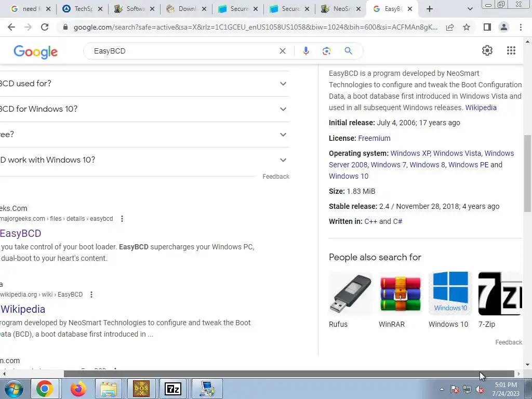
Task: Open the computer program on the taskbar
Action: click(x=207, y=389)
